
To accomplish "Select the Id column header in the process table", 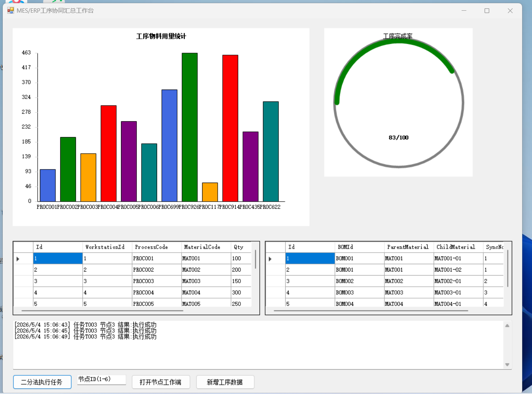I will 58,247.
